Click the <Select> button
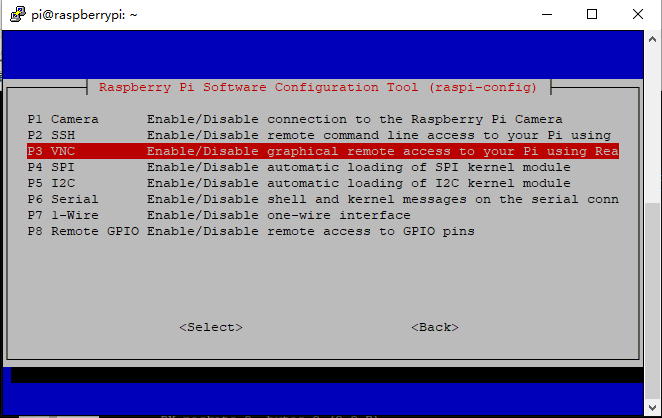662x418 pixels. 211,327
